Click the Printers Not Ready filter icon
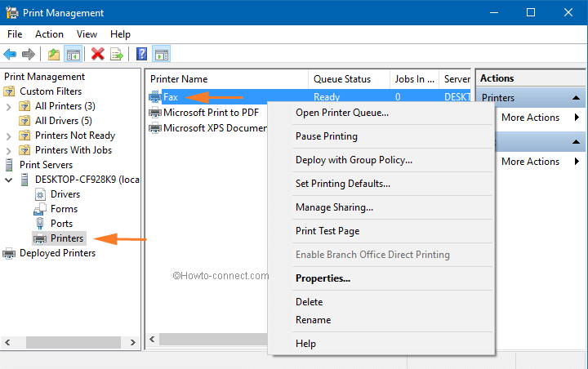588x369 pixels. (24, 136)
